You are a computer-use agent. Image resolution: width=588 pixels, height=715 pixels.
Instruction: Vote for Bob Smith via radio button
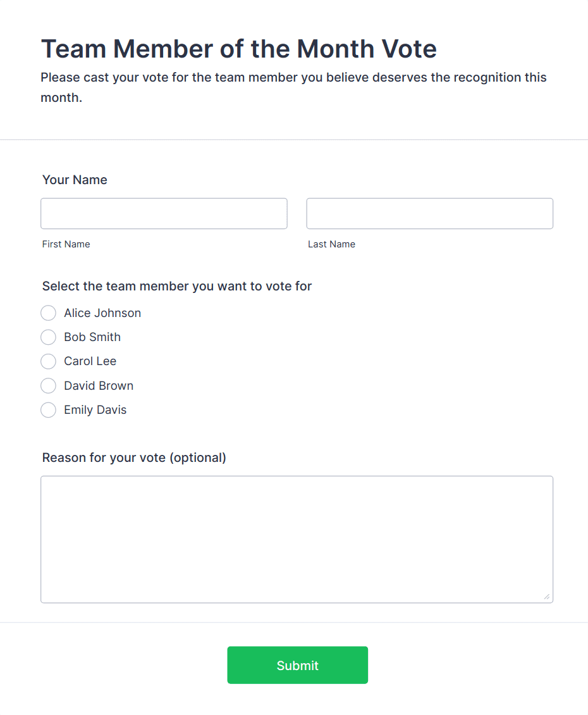point(49,337)
